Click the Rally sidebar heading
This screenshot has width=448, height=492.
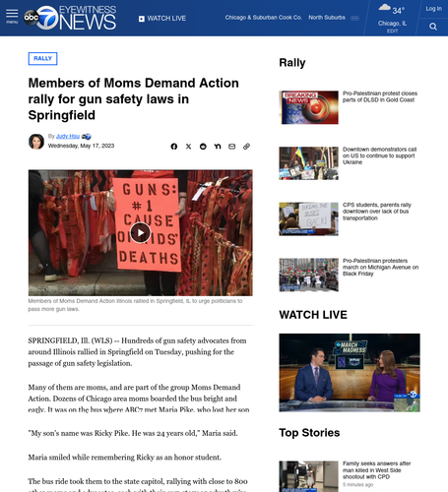[292, 62]
